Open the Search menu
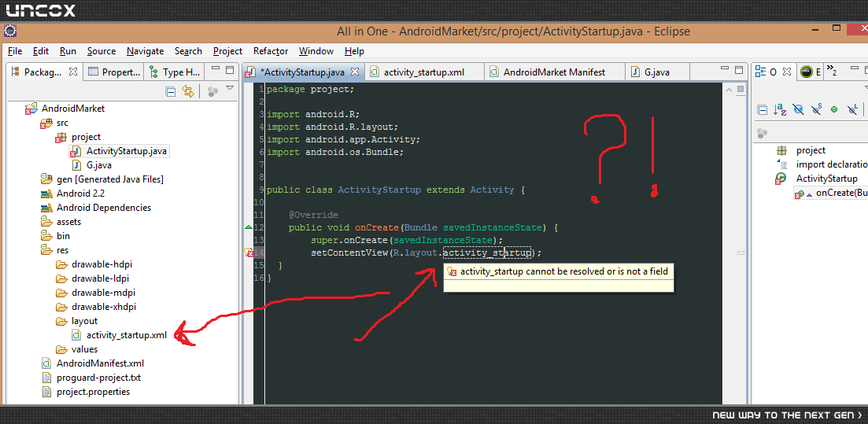This screenshot has height=424, width=868. pos(188,51)
